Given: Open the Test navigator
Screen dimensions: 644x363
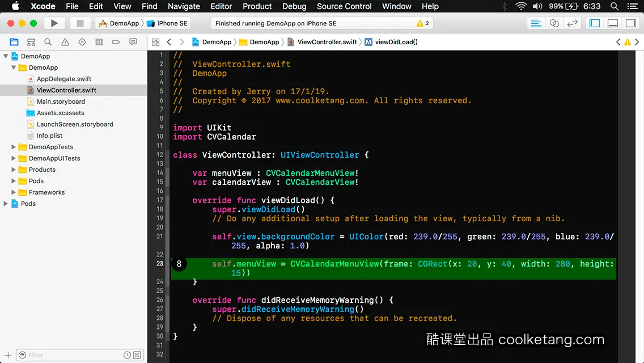Looking at the screenshot, I should click(x=82, y=42).
